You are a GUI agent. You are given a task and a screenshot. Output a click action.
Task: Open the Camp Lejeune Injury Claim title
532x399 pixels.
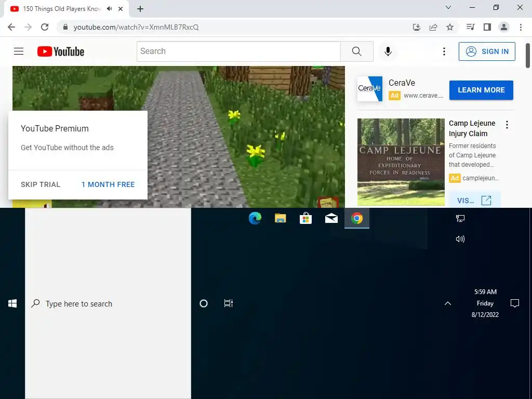[472, 128]
